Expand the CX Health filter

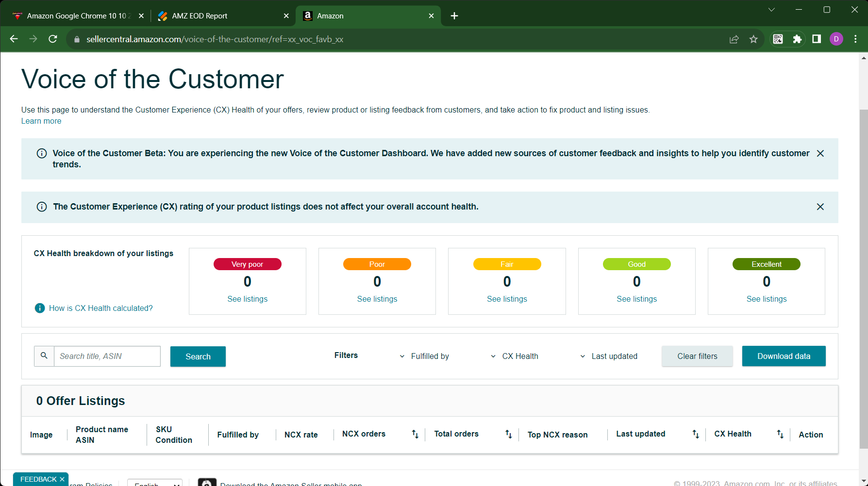click(x=515, y=356)
